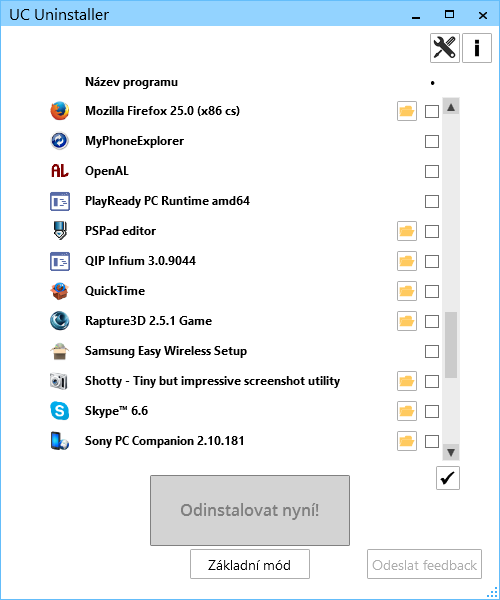Open install folder for Sony PC Companion
This screenshot has width=500, height=600.
pos(407,441)
